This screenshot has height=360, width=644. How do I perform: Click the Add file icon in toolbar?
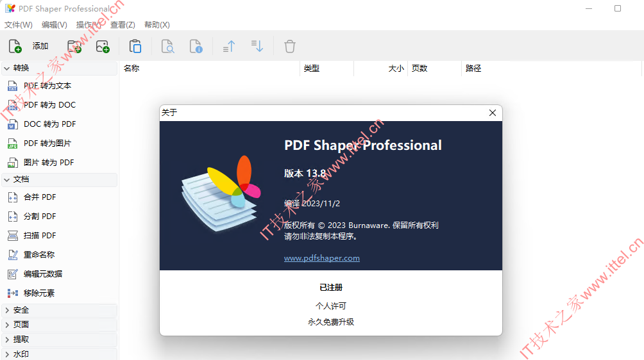coord(15,46)
